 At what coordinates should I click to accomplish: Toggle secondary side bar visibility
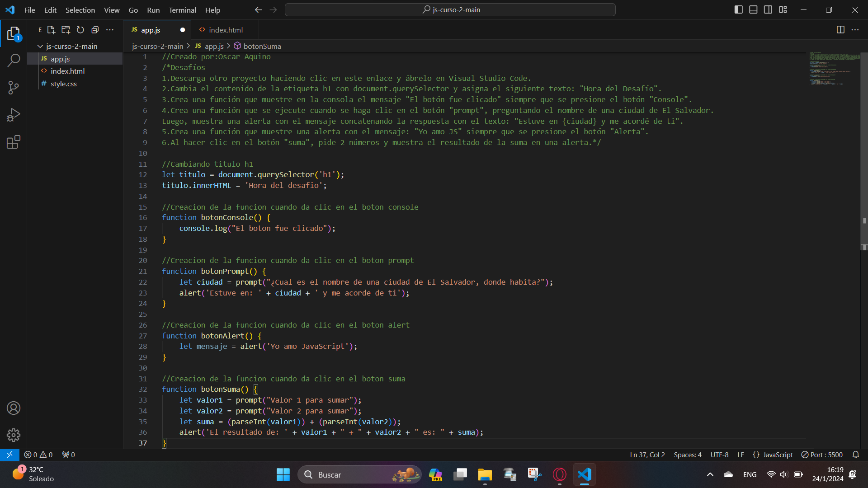pos(768,9)
